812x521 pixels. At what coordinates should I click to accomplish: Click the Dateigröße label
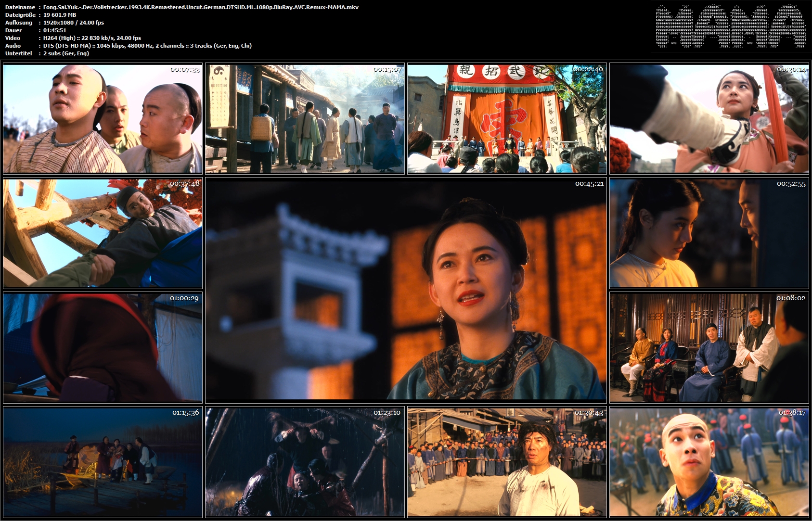pos(20,15)
